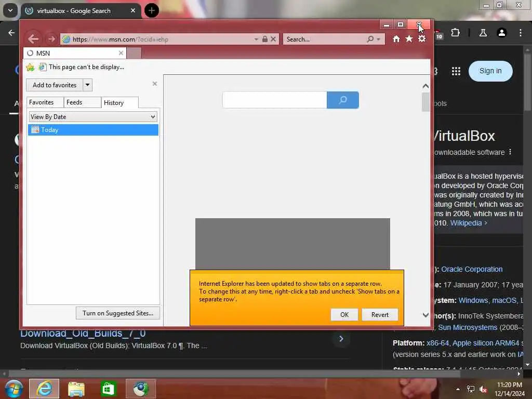The image size is (532, 399).
Task: Click the Google Sign in button
Action: [x=490, y=71]
